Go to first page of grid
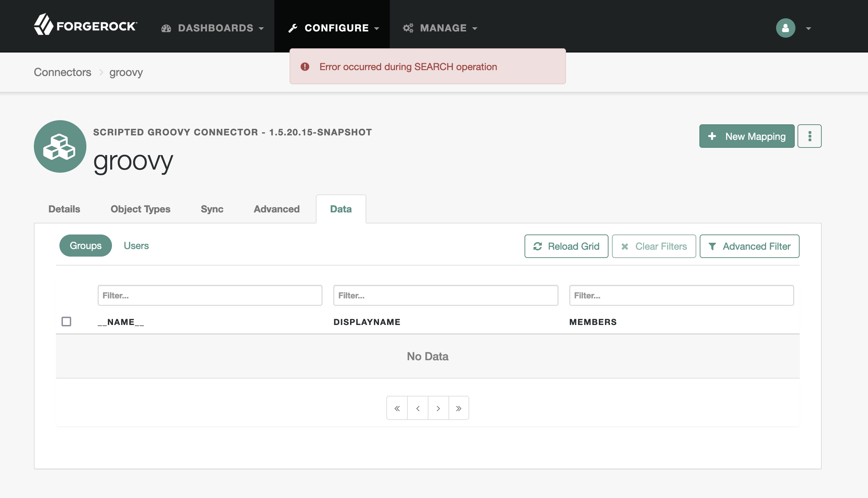868x498 pixels. click(x=397, y=408)
